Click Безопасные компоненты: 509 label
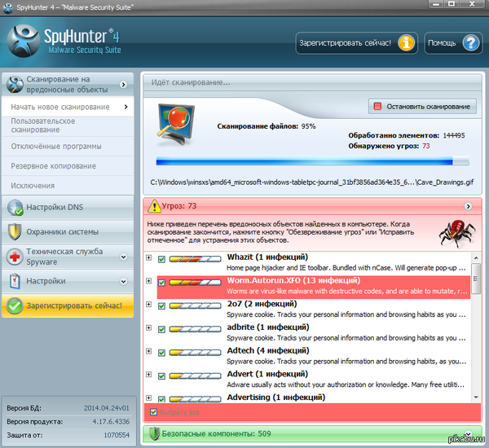Image resolution: width=489 pixels, height=448 pixels. tap(216, 433)
